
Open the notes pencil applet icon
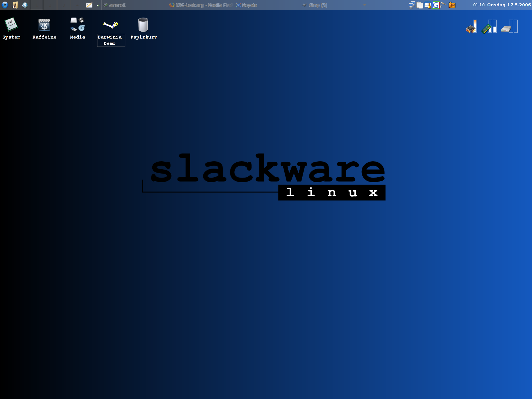coord(89,5)
